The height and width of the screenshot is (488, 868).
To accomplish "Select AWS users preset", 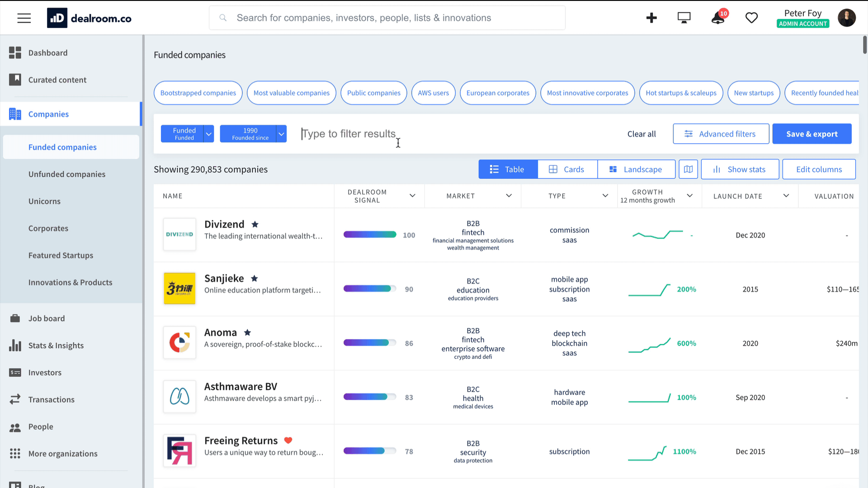I will pos(433,93).
